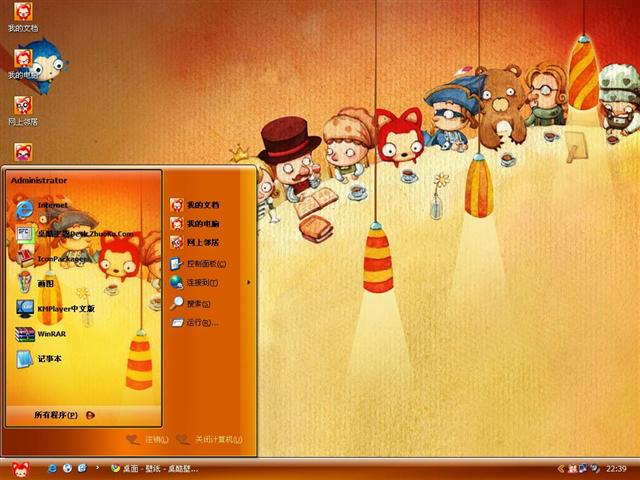Expand the 连接到(T) submenu arrow
The height and width of the screenshot is (480, 640).
(249, 282)
